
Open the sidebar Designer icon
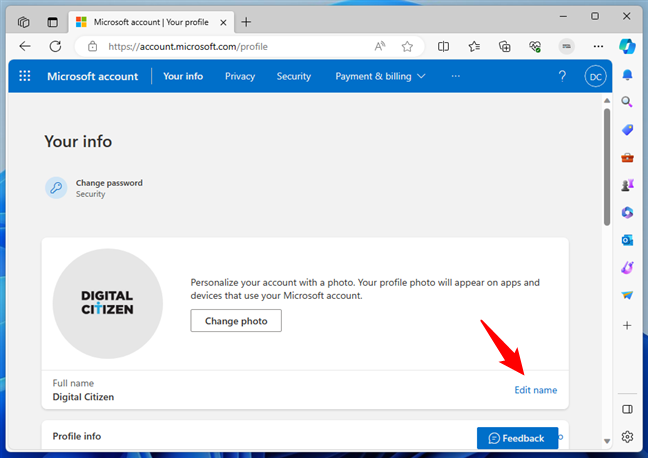click(627, 267)
